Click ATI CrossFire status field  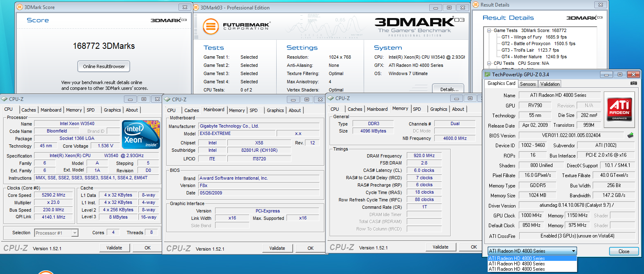coord(577,236)
